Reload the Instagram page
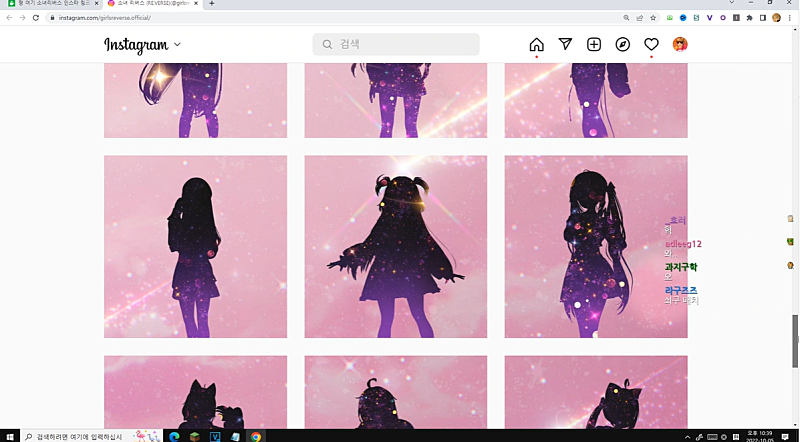Viewport: 800px width, 442px height. click(x=36, y=17)
